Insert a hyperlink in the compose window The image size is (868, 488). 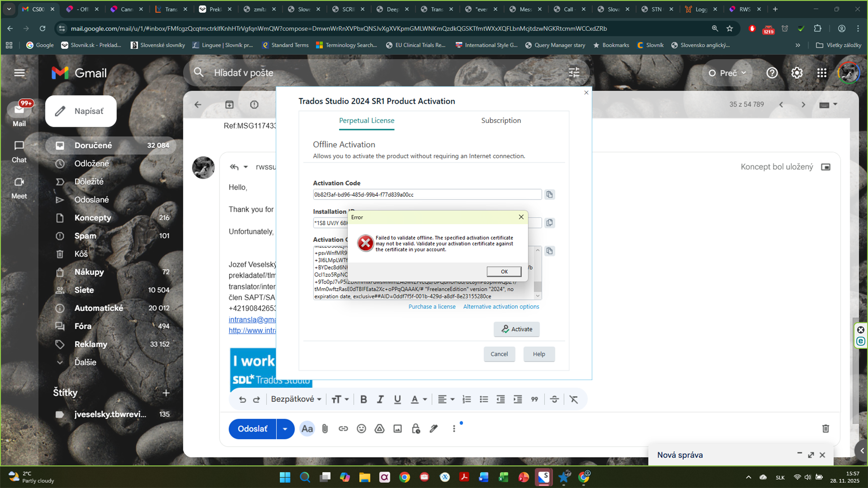point(343,428)
